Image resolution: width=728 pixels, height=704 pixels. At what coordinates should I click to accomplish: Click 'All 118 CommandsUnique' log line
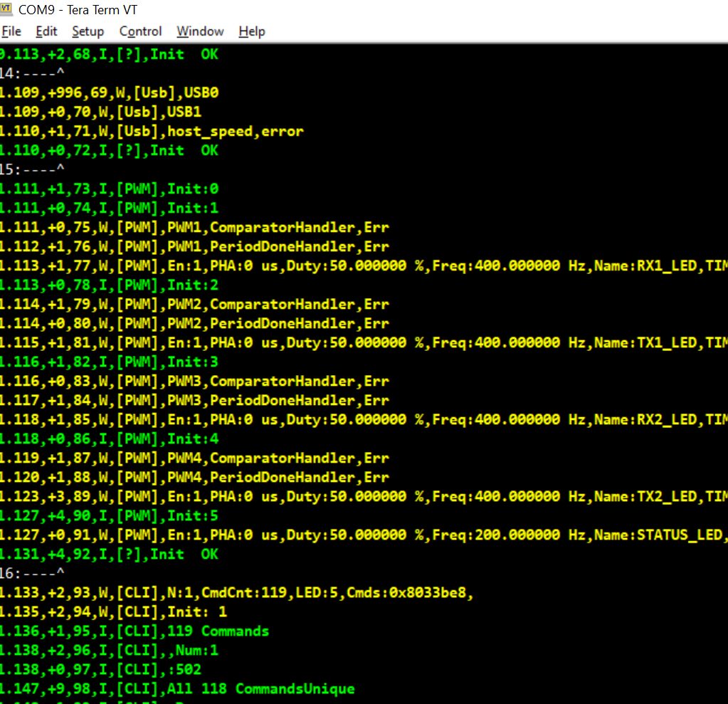[x=177, y=688]
